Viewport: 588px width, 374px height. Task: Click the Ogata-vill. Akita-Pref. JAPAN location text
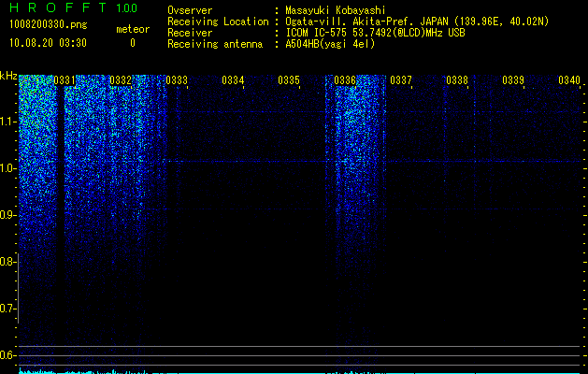coord(417,22)
